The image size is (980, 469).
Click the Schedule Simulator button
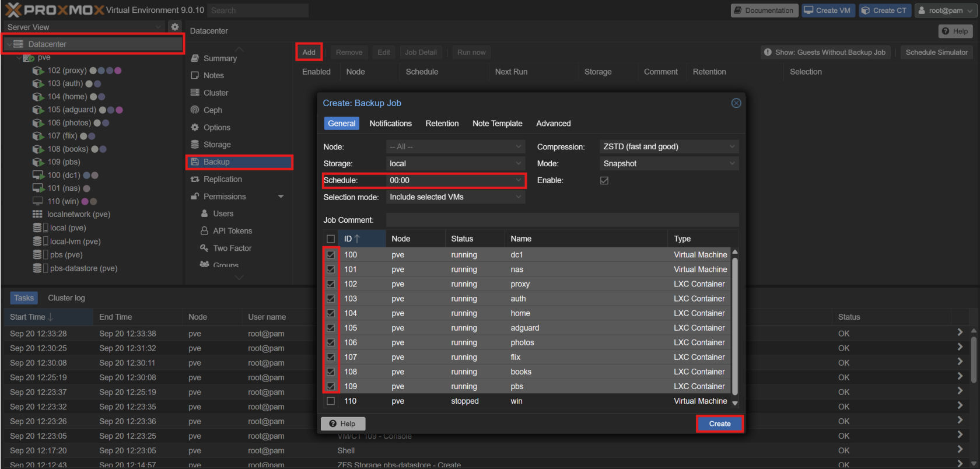(936, 52)
